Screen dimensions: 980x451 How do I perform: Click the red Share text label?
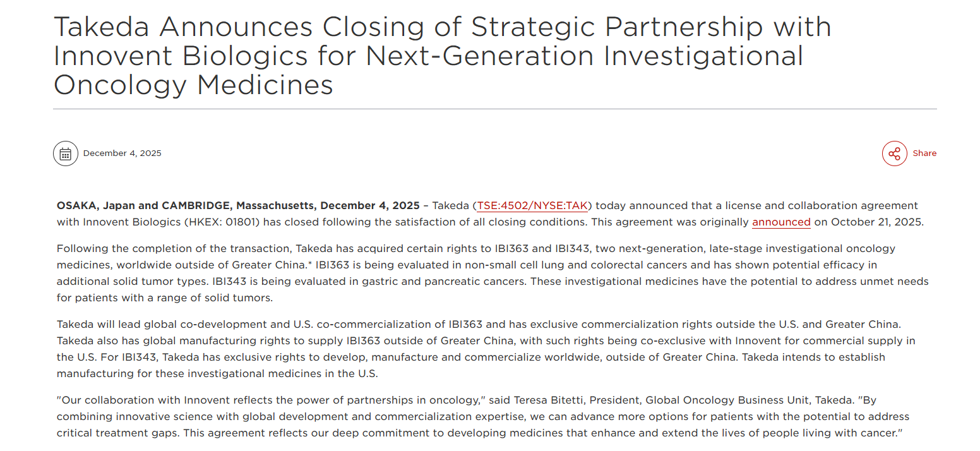tap(924, 153)
